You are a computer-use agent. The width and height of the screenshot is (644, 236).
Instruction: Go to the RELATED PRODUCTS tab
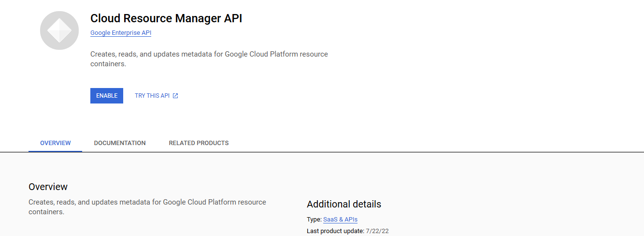click(x=199, y=143)
